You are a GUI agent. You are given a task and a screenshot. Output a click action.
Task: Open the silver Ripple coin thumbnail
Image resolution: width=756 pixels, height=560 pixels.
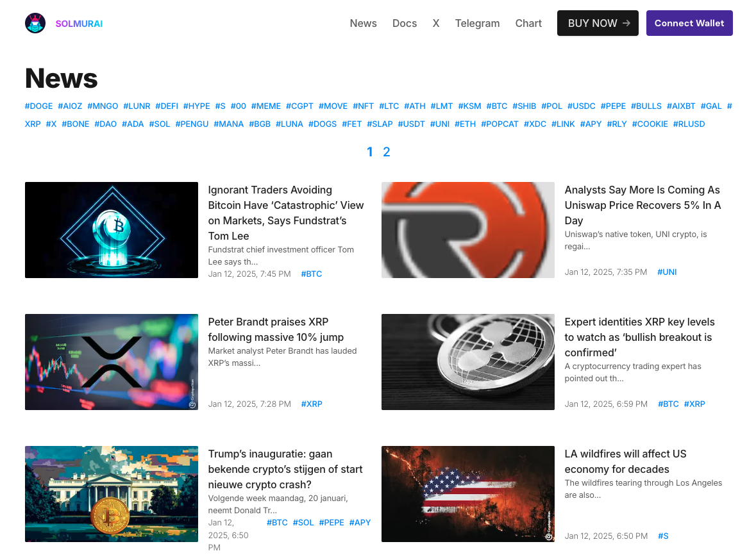467,362
